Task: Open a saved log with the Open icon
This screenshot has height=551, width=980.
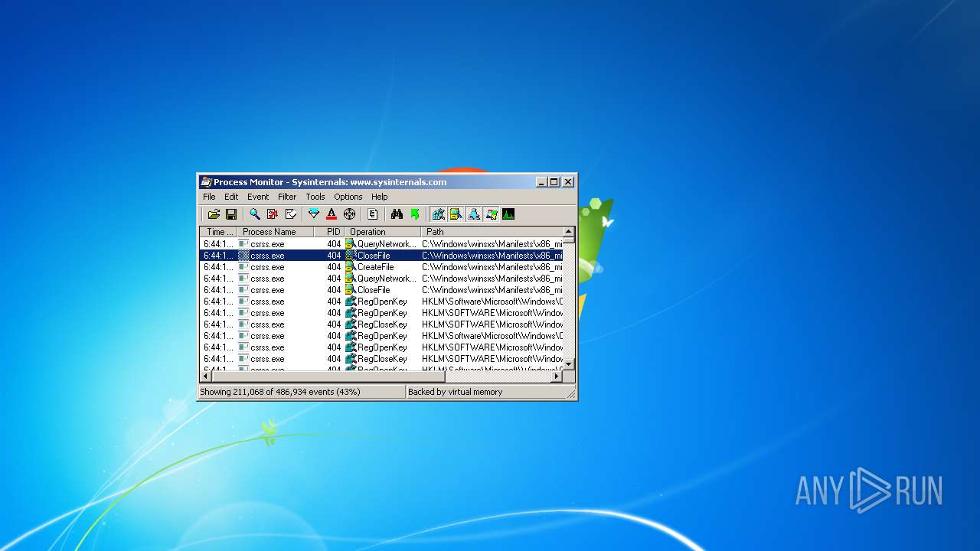Action: click(214, 214)
